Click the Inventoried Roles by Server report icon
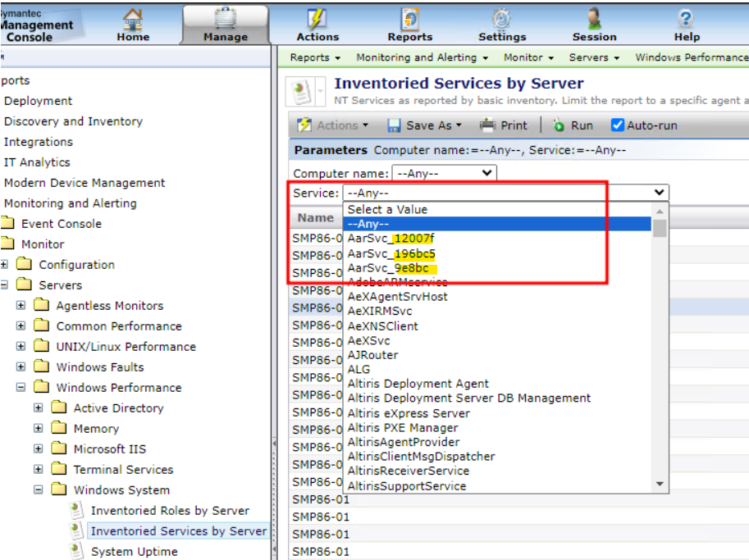This screenshot has height=560, width=749. click(x=76, y=510)
